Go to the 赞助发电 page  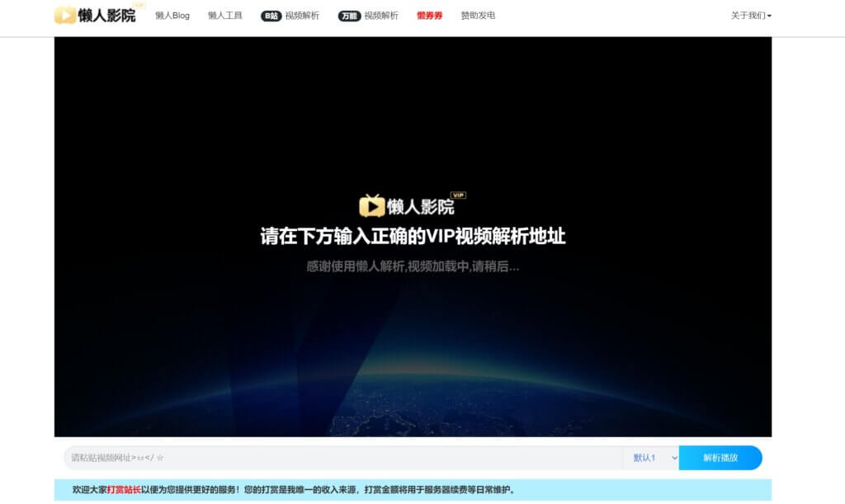(478, 16)
